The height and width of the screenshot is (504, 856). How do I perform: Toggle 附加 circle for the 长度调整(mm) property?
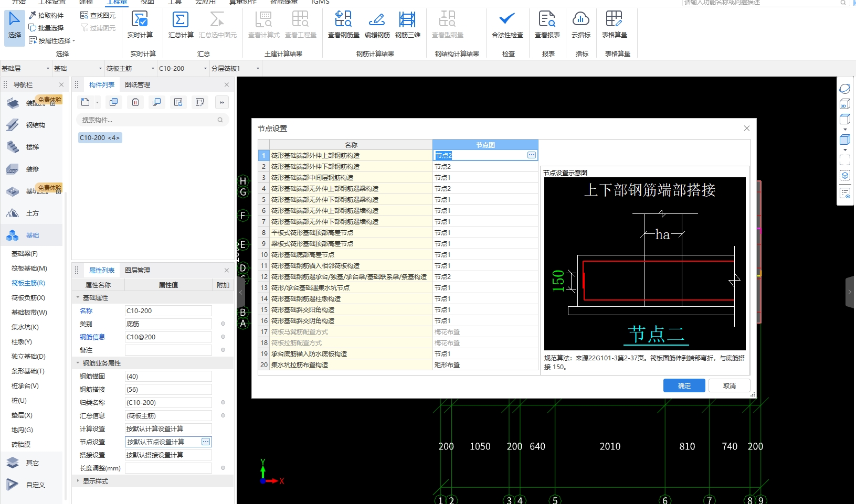click(223, 468)
